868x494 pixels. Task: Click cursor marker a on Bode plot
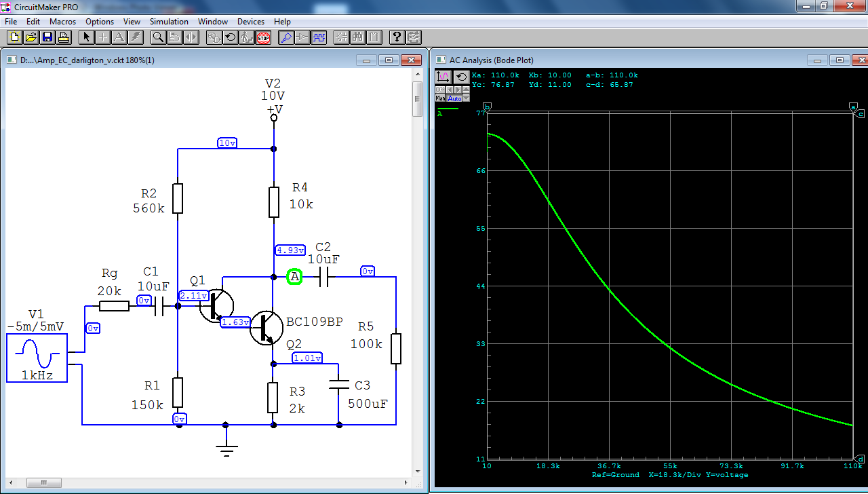(x=853, y=107)
